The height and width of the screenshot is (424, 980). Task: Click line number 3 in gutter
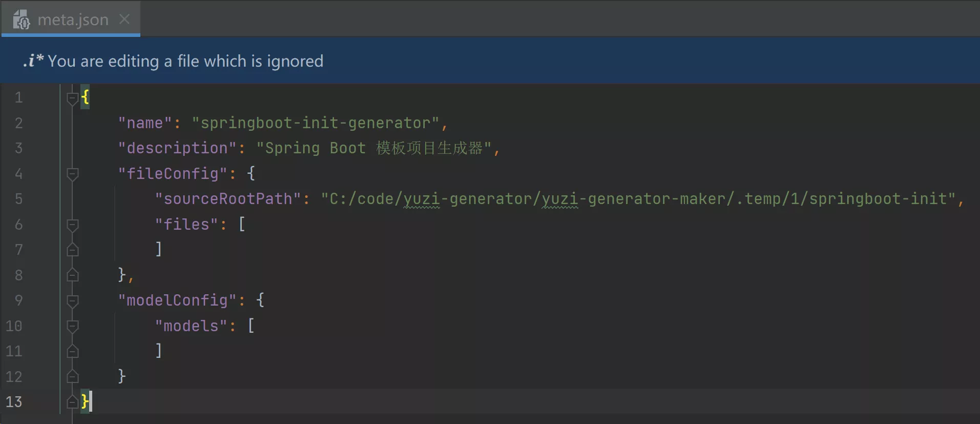[x=18, y=148]
